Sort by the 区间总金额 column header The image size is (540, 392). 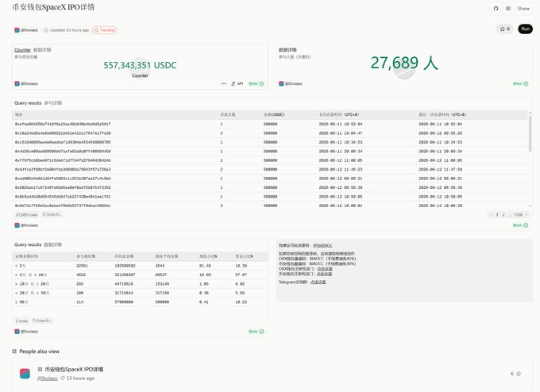(x=125, y=256)
